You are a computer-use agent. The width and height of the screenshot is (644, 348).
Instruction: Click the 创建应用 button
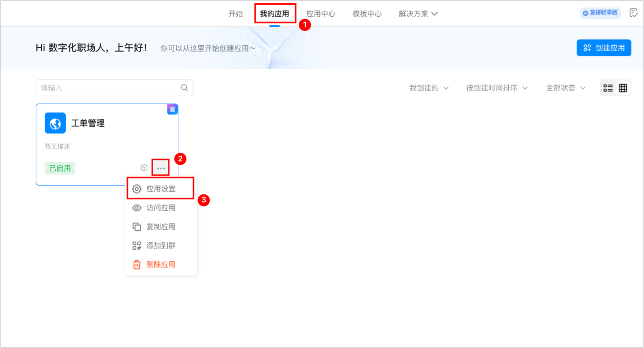point(604,48)
